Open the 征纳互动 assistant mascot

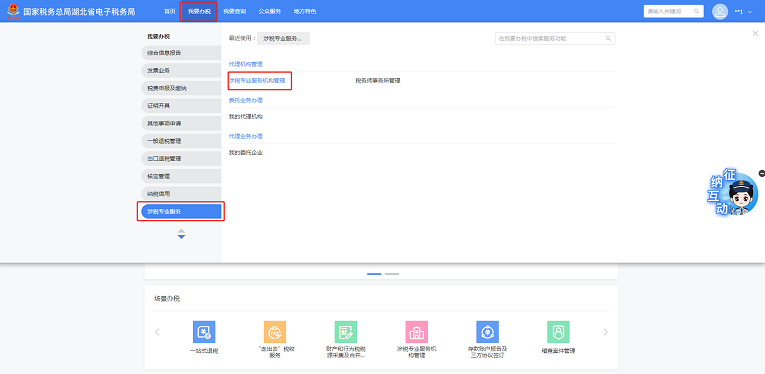[x=734, y=193]
